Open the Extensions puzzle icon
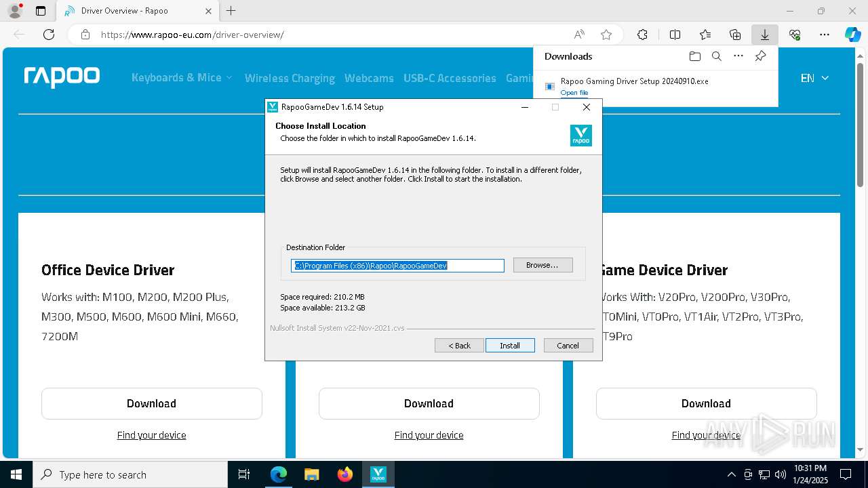Screen dimensions: 868x488 tap(642, 35)
